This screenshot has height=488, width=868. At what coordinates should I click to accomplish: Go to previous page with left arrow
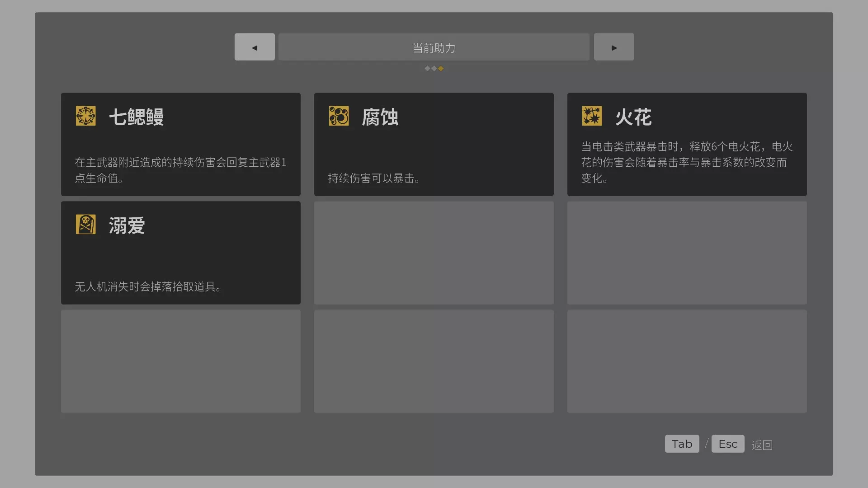(x=255, y=47)
